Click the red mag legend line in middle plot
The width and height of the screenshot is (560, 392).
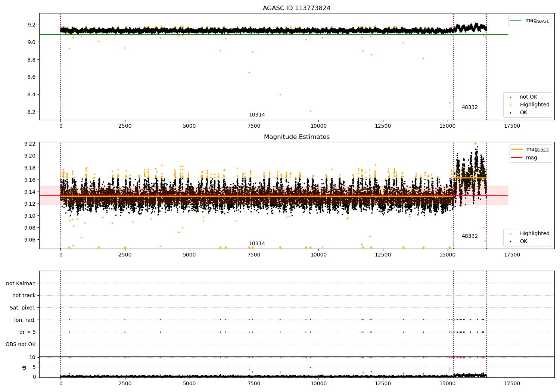517,158
